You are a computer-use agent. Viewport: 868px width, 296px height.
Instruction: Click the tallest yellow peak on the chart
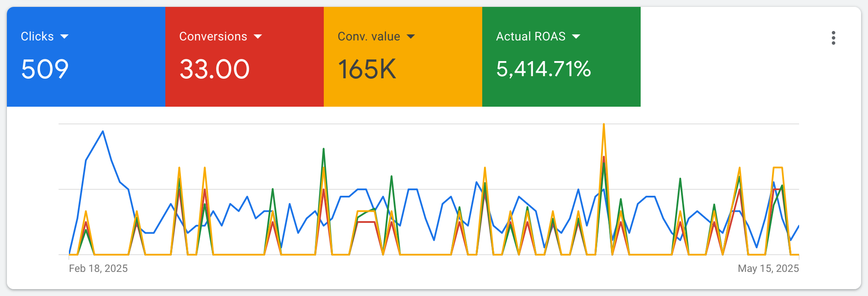[x=604, y=125]
